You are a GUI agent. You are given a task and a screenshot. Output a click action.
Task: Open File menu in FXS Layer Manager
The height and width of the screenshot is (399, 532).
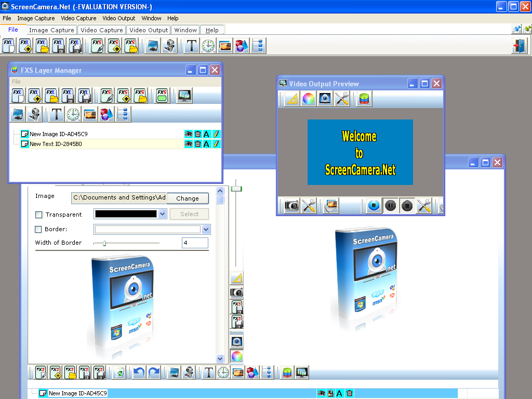(16, 82)
